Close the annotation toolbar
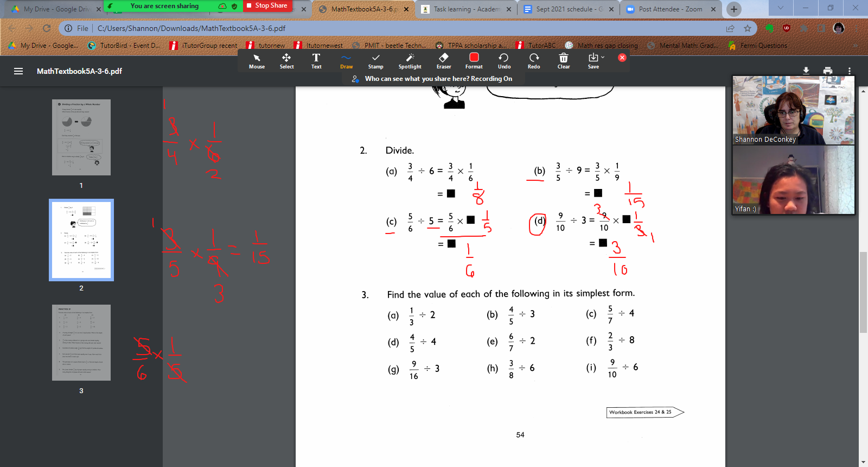Viewport: 868px width, 467px height. click(622, 58)
